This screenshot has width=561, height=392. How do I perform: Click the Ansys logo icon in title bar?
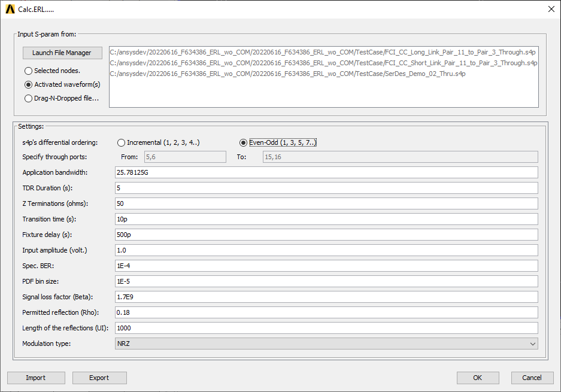click(x=10, y=10)
